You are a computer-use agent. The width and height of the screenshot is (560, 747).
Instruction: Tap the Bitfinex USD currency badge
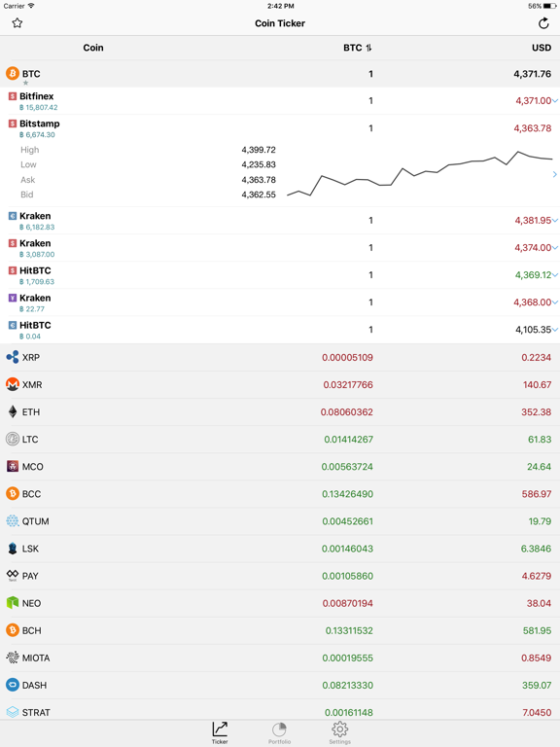pos(13,96)
